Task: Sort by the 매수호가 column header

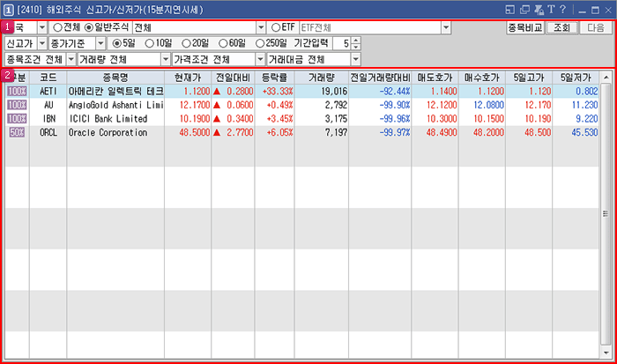Action: (x=482, y=78)
